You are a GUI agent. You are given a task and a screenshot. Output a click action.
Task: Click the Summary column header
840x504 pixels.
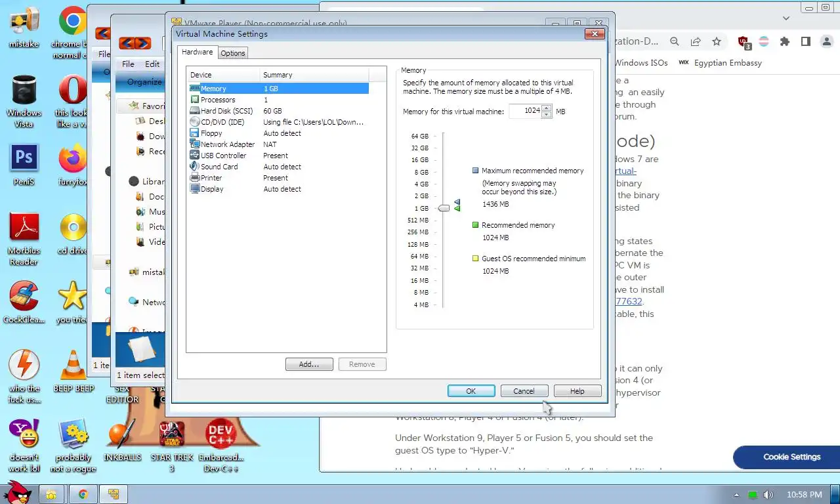[x=314, y=75]
